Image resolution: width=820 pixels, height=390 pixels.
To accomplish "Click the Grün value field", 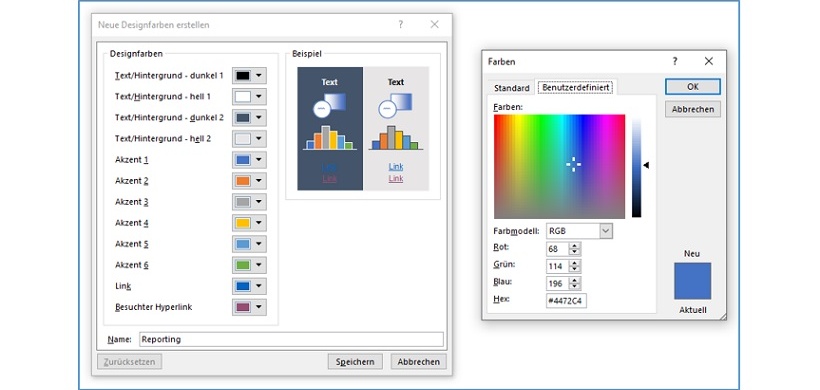I will coord(557,266).
